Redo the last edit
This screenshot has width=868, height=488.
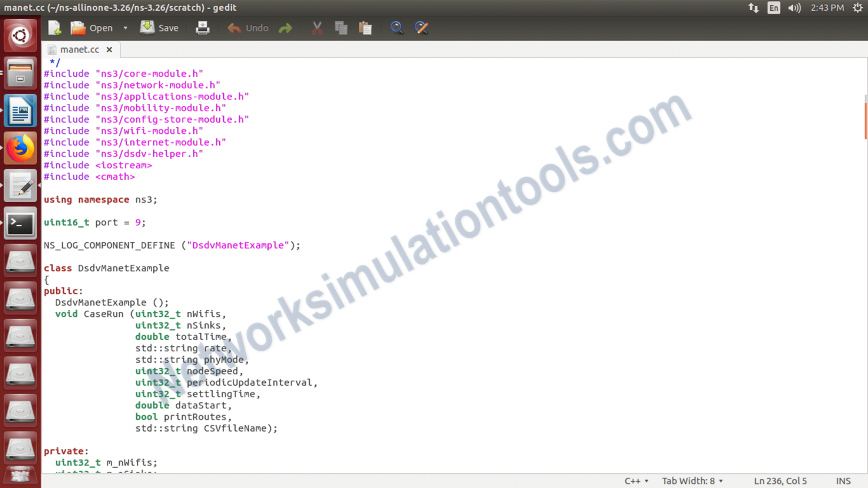(x=285, y=27)
